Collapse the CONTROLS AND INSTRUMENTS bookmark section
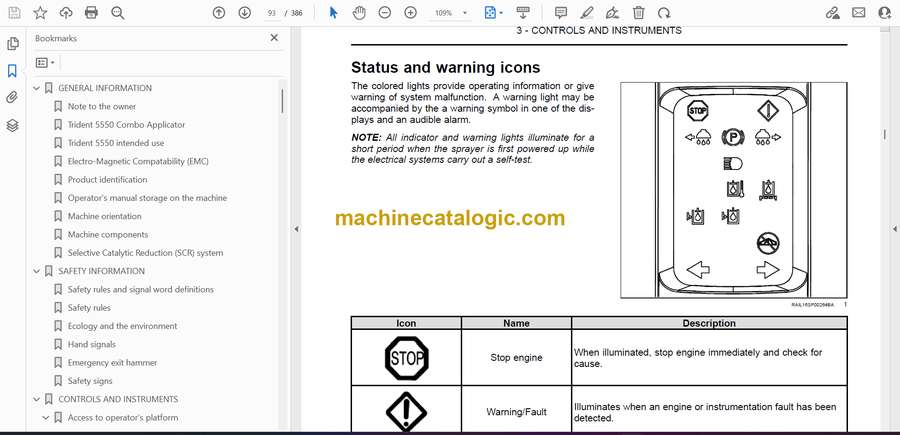900x435 pixels. coord(37,399)
